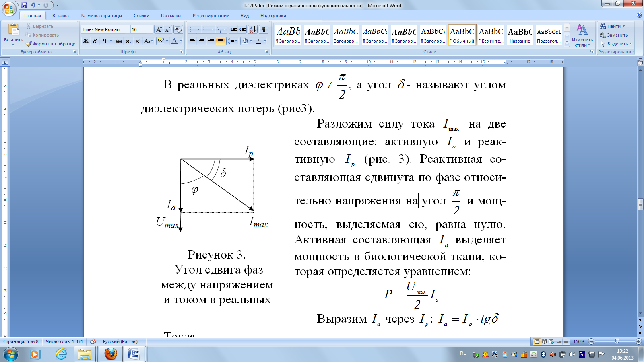The image size is (644, 362).
Task: Apply the Подзаголовок style
Action: point(549,35)
